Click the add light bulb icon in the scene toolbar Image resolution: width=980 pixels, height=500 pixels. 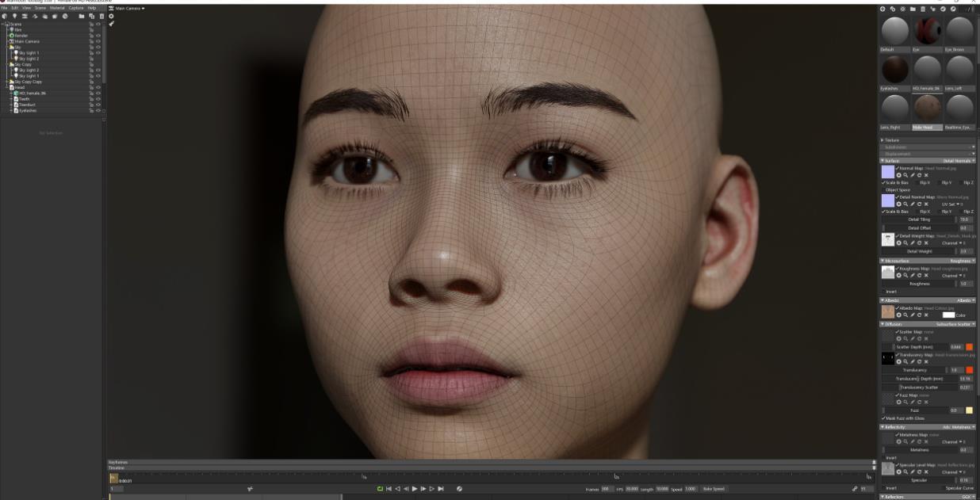pyautogui.click(x=15, y=16)
